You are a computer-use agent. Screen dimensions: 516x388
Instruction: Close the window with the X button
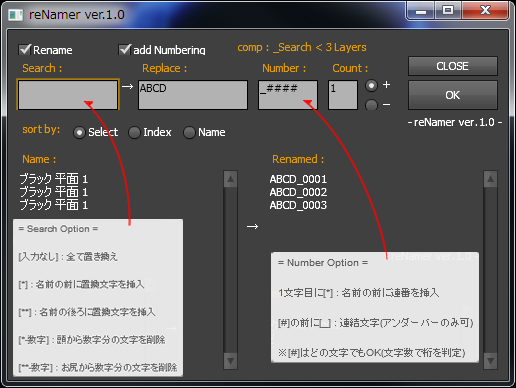point(485,11)
